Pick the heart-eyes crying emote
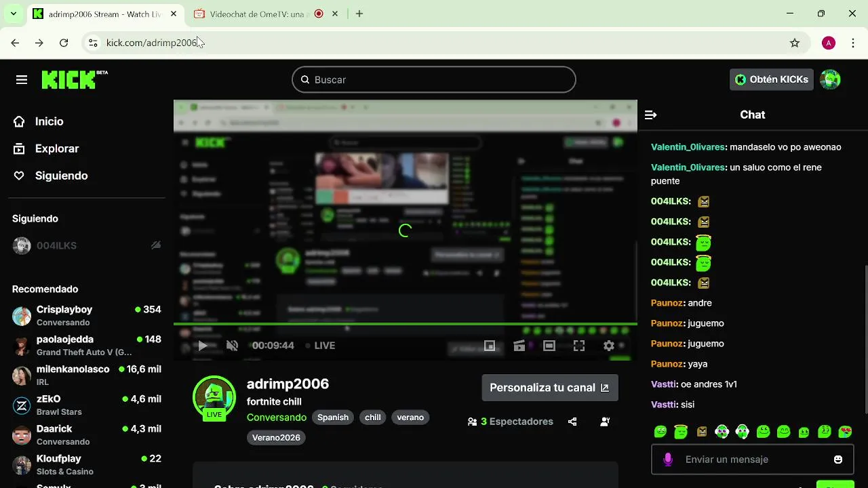868x488 pixels. coord(845,431)
